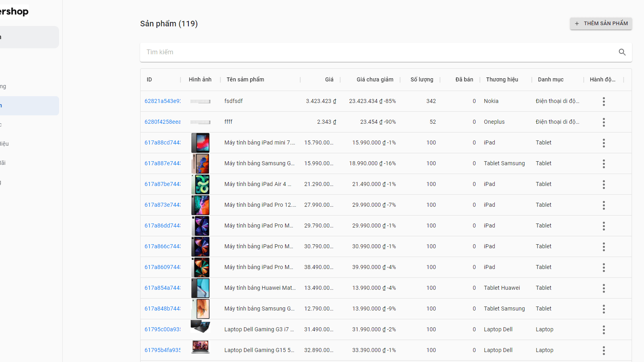Open actions menu for Huawei tablet row

pyautogui.click(x=603, y=288)
